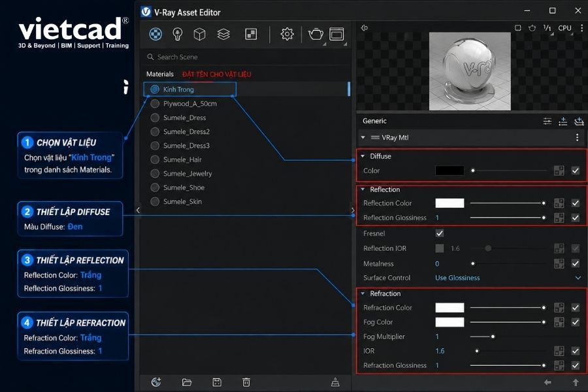Image resolution: width=588 pixels, height=392 pixels.
Task: Click the Fog Multiplier slider
Action: click(508, 336)
